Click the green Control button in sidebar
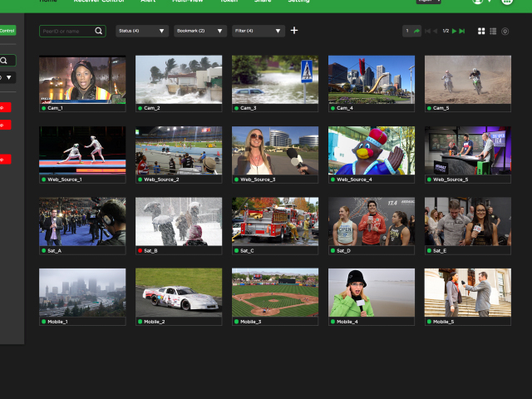This screenshot has width=532, height=399. [7, 31]
